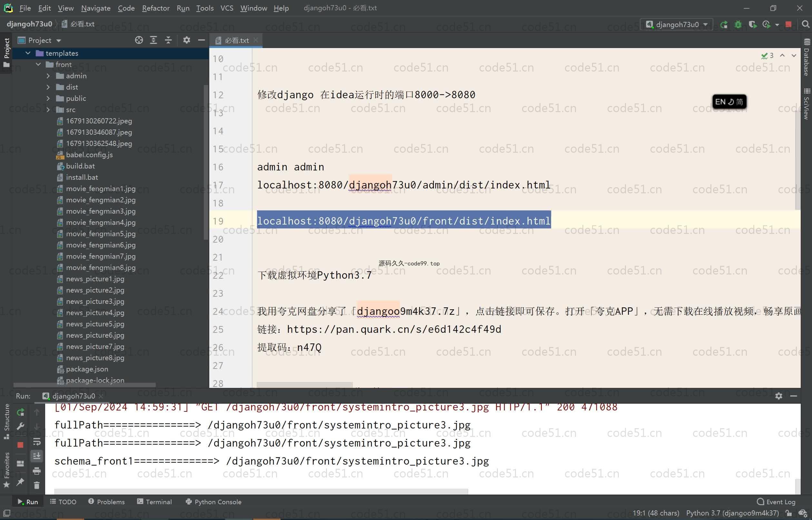The height and width of the screenshot is (520, 812).
Task: Click the console horizontal scrollbar
Action: point(261,491)
